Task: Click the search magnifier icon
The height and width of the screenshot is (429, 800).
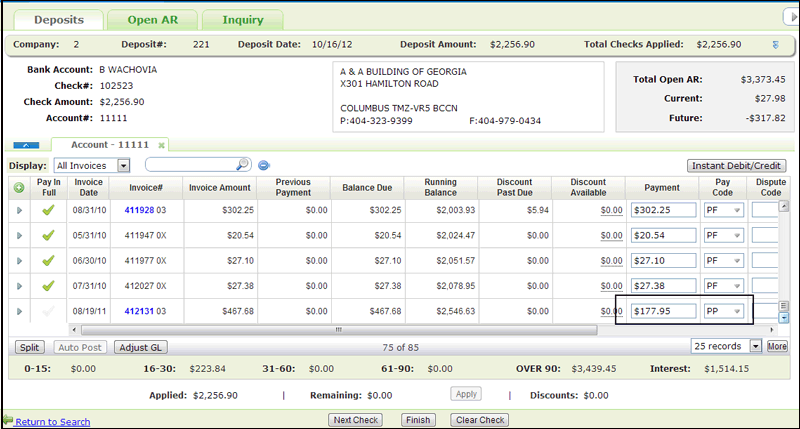Action: tap(242, 164)
